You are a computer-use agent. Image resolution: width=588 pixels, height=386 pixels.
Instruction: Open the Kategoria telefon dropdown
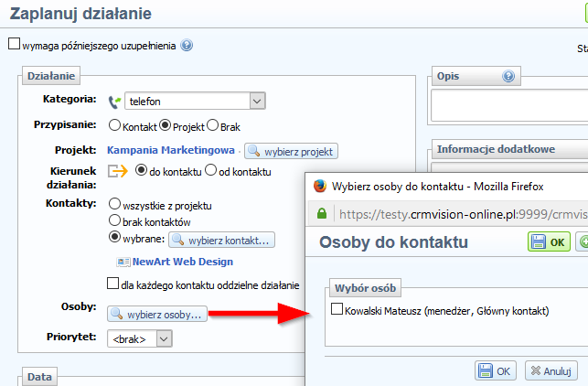pyautogui.click(x=257, y=102)
